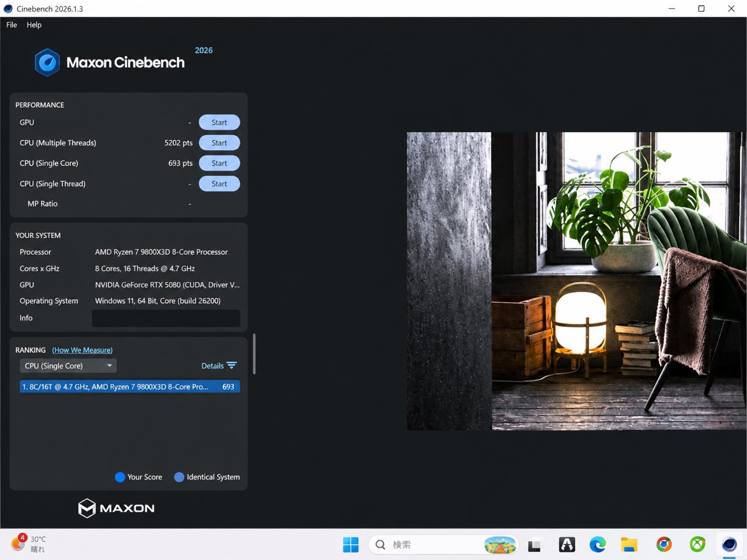The height and width of the screenshot is (560, 747).
Task: Start the CPU (Multiple Threads) test
Action: (219, 143)
